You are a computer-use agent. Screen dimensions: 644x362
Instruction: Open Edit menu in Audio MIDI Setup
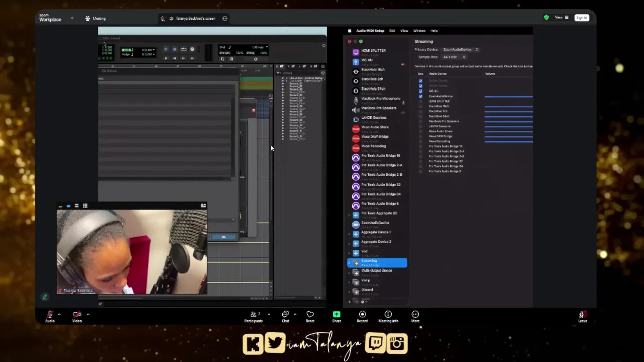392,31
